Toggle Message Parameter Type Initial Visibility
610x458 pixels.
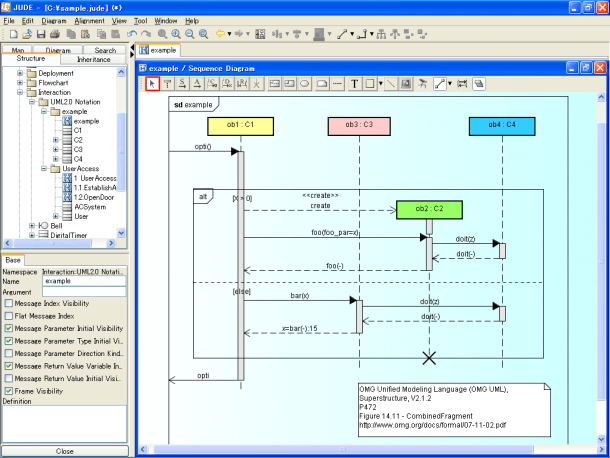click(9, 340)
